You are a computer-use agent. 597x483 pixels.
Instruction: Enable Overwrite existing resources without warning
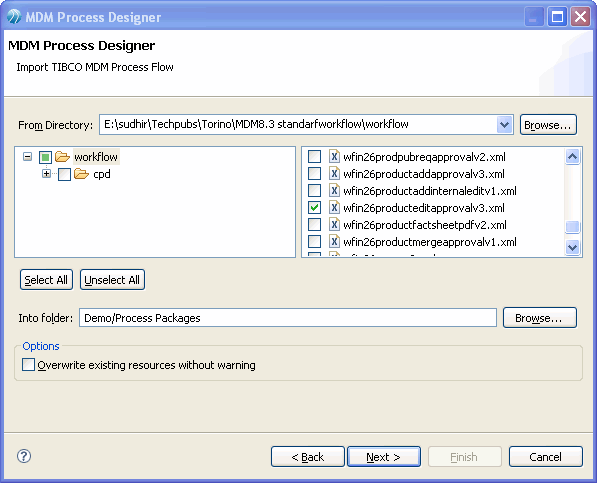[x=28, y=365]
